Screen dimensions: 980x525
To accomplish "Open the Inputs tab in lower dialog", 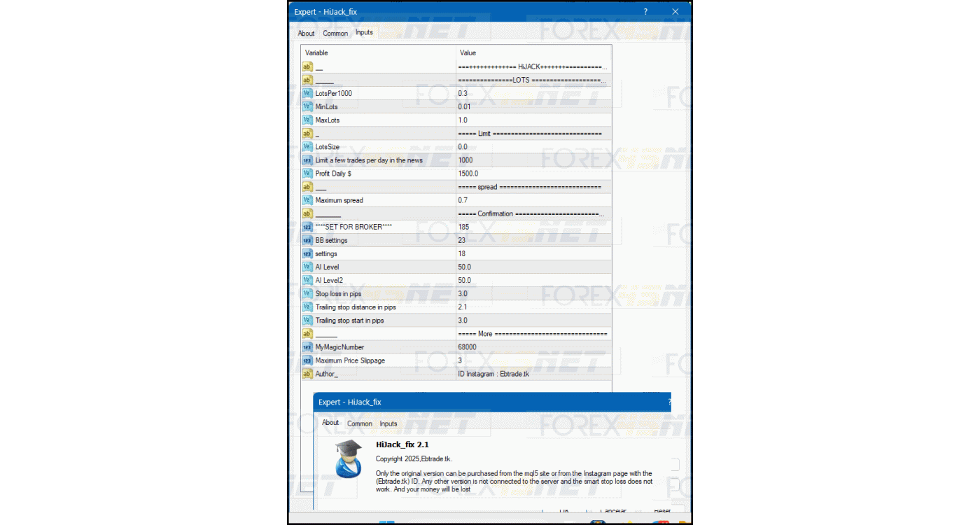I will (x=388, y=423).
